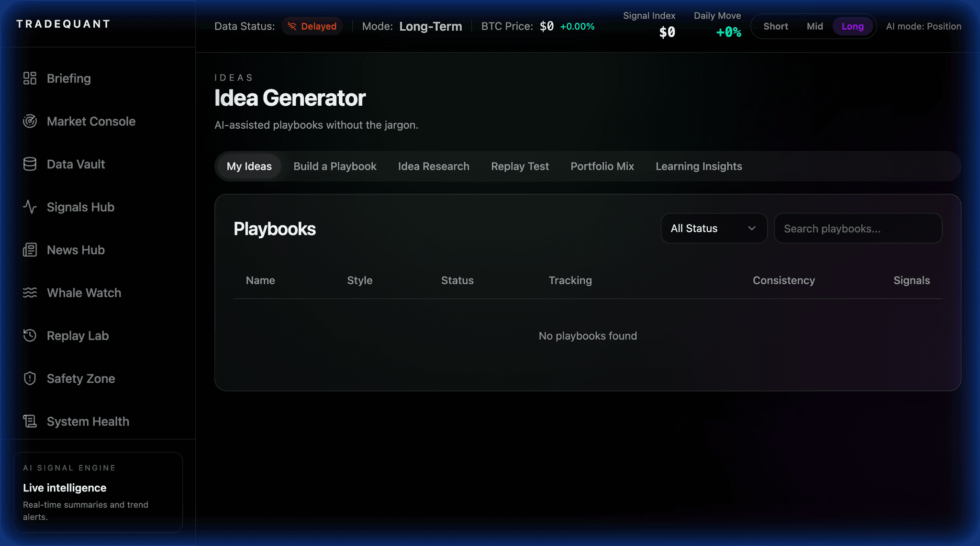Select the Briefing icon in sidebar
This screenshot has width=980, height=546.
(30, 78)
